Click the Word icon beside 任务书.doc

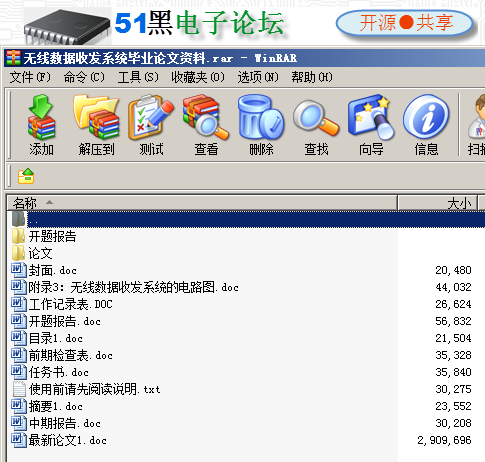click(19, 372)
